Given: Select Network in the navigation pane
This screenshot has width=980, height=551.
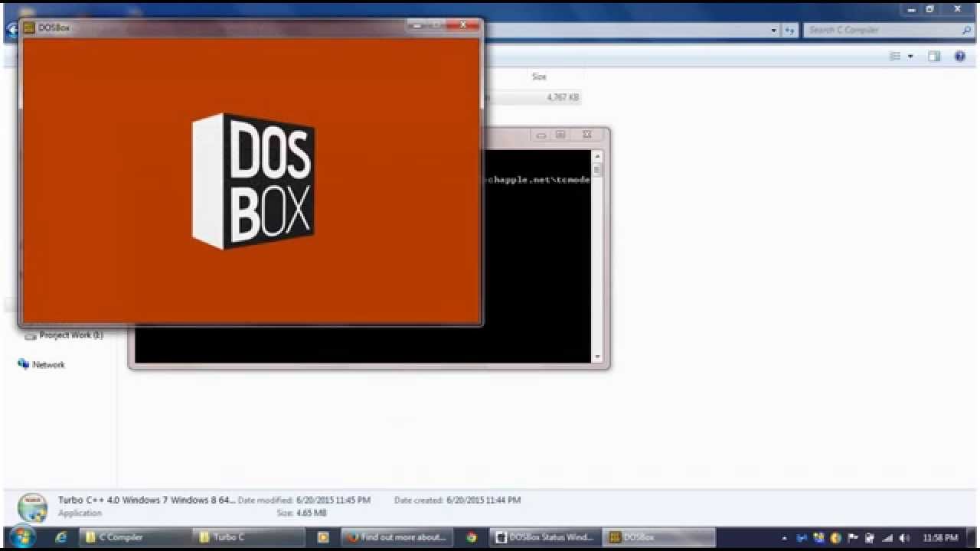Looking at the screenshot, I should (x=42, y=365).
